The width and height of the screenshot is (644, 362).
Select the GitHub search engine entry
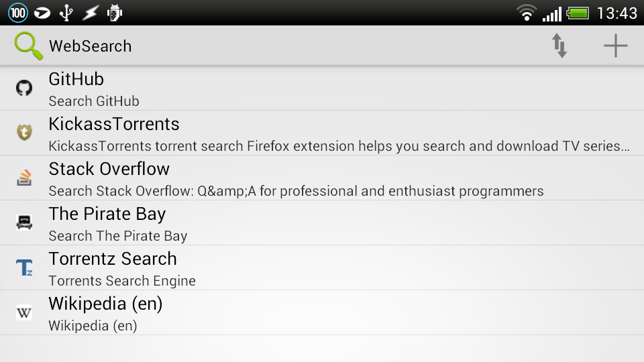pyautogui.click(x=322, y=88)
